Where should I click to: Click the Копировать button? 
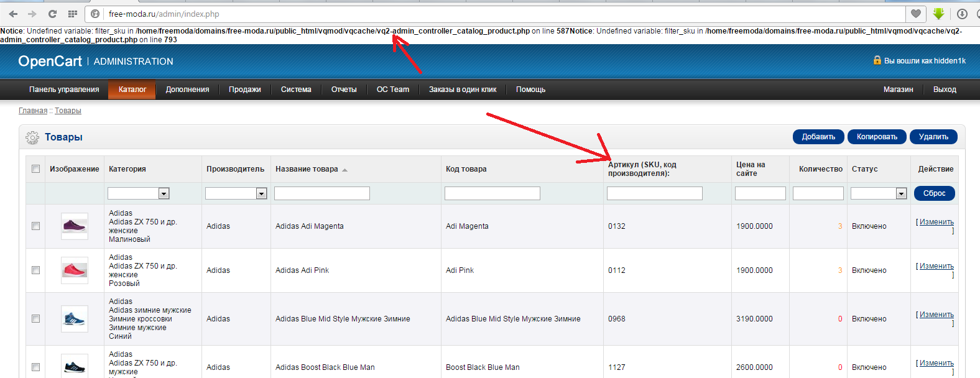pos(877,137)
